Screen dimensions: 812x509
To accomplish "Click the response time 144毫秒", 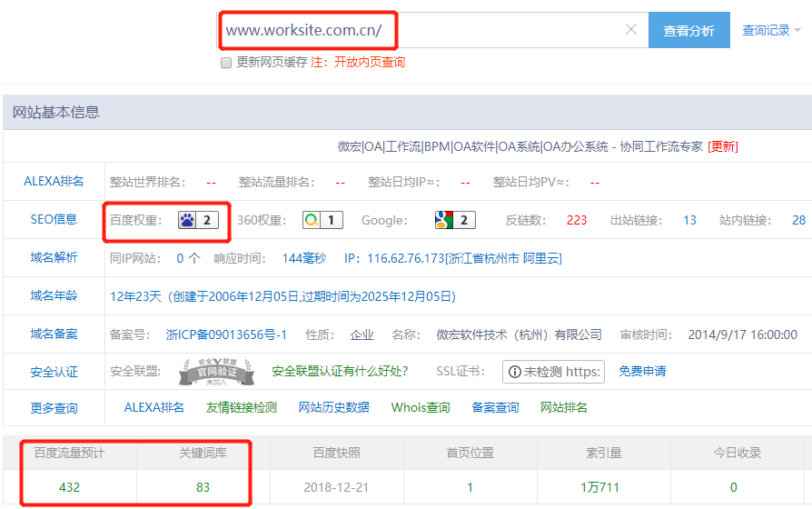I will (x=304, y=258).
